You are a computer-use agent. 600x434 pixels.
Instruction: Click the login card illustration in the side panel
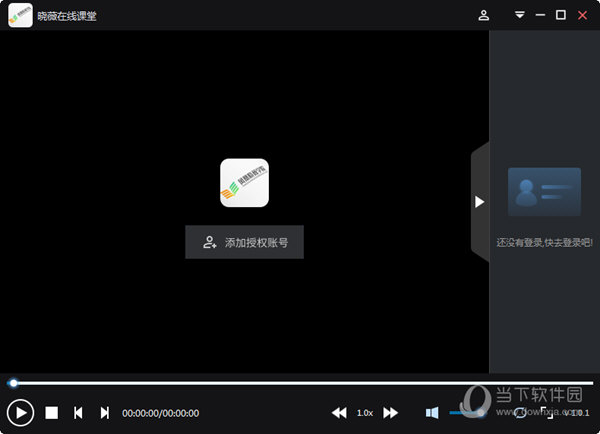pyautogui.click(x=544, y=192)
